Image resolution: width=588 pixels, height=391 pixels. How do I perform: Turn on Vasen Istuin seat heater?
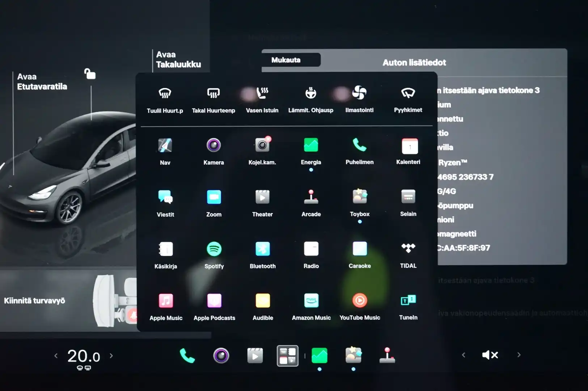tap(262, 100)
